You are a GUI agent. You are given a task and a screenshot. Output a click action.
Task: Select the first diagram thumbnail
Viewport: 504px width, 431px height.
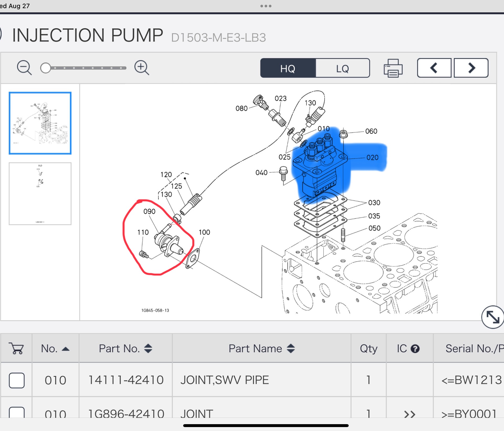(x=40, y=123)
